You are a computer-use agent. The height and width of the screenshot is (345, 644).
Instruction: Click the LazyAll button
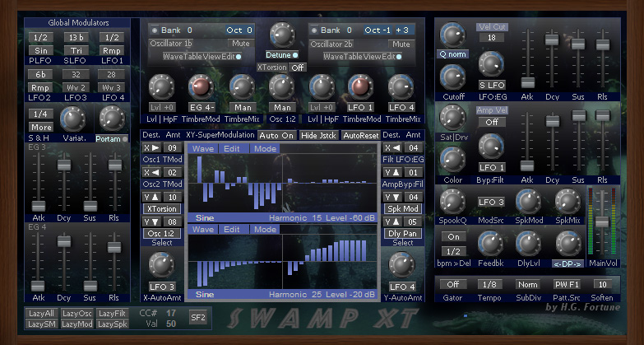pos(41,314)
